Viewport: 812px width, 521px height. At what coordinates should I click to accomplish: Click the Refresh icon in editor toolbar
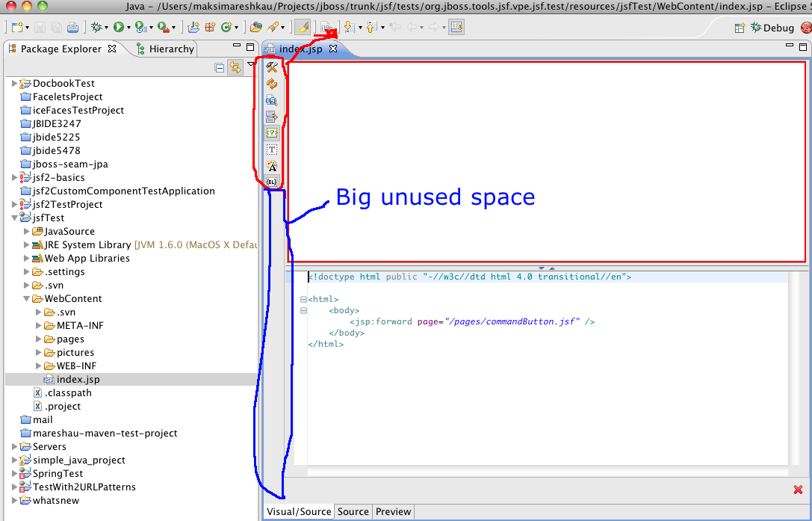point(272,84)
